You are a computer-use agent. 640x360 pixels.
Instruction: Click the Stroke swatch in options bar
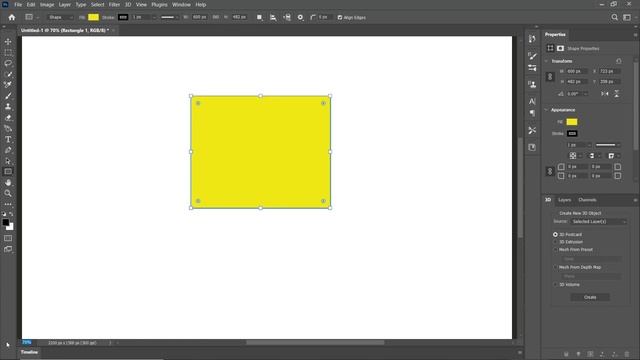click(x=123, y=17)
